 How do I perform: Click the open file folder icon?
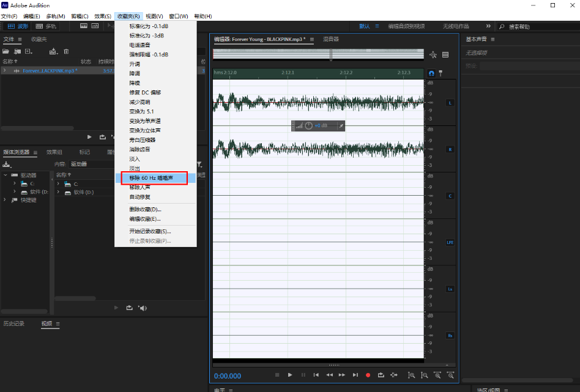(x=8, y=51)
